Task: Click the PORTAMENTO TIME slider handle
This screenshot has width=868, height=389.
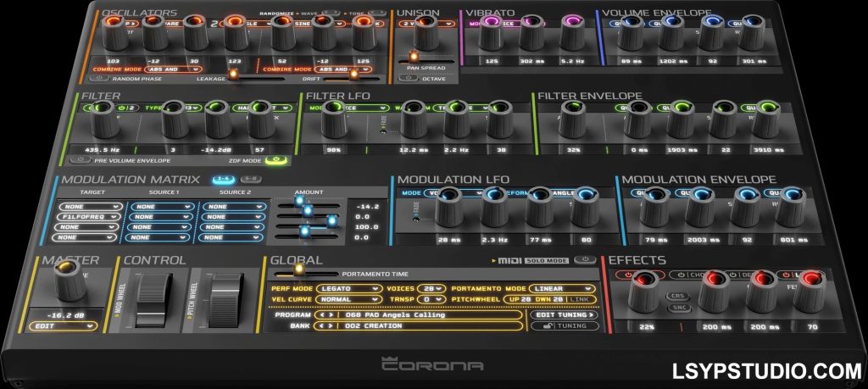Action: point(299,270)
